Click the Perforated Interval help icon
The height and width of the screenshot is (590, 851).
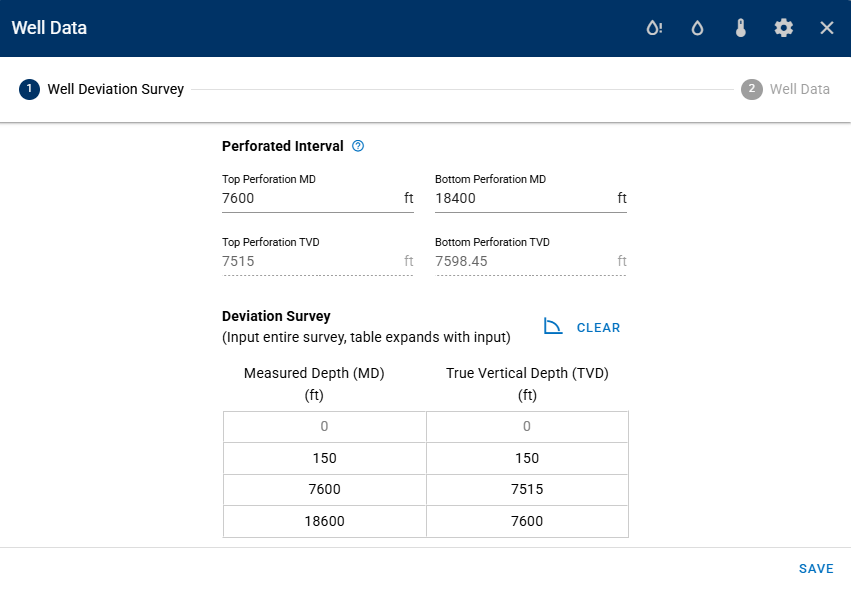point(358,146)
